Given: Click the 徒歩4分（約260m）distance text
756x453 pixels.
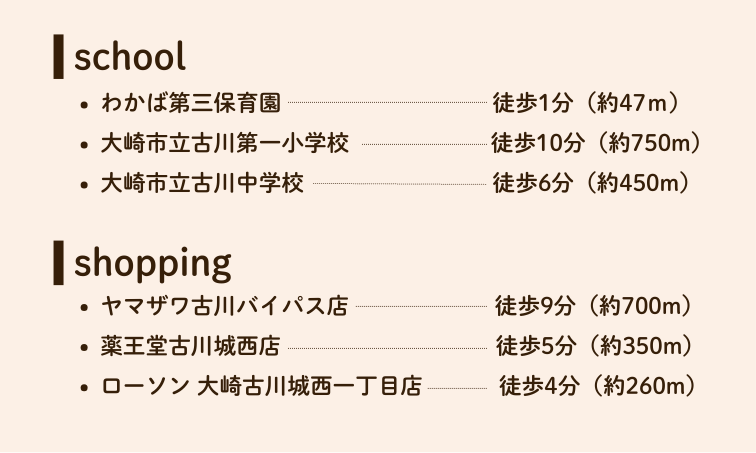Looking at the screenshot, I should 597,387.
